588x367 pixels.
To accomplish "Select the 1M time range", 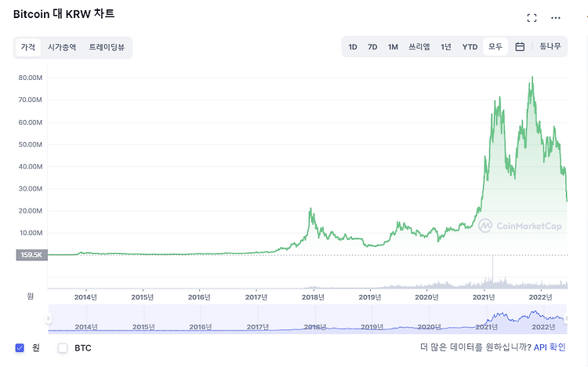I will click(393, 47).
